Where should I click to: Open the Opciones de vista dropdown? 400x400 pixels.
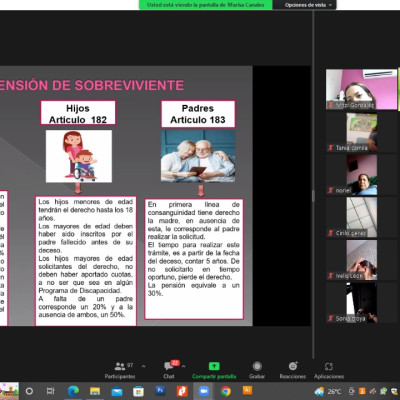tap(308, 5)
